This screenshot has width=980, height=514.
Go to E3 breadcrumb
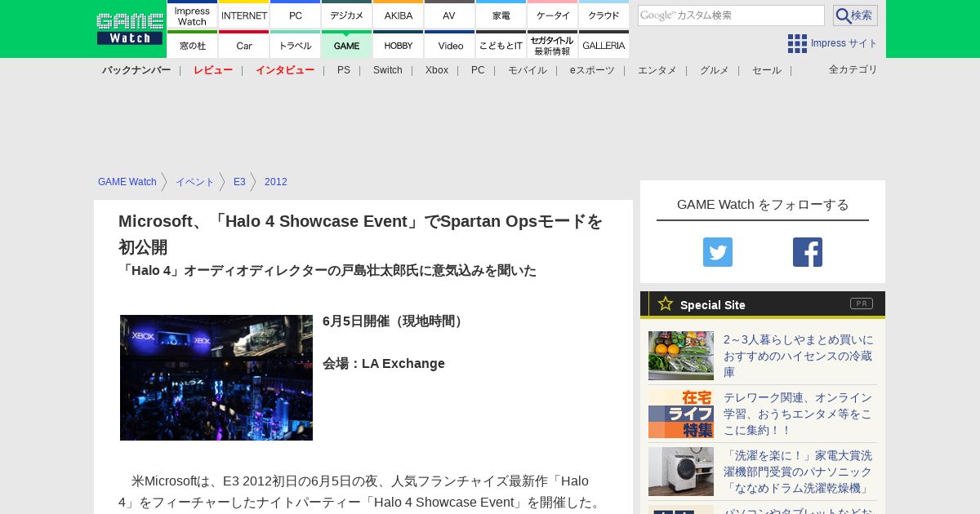[239, 182]
